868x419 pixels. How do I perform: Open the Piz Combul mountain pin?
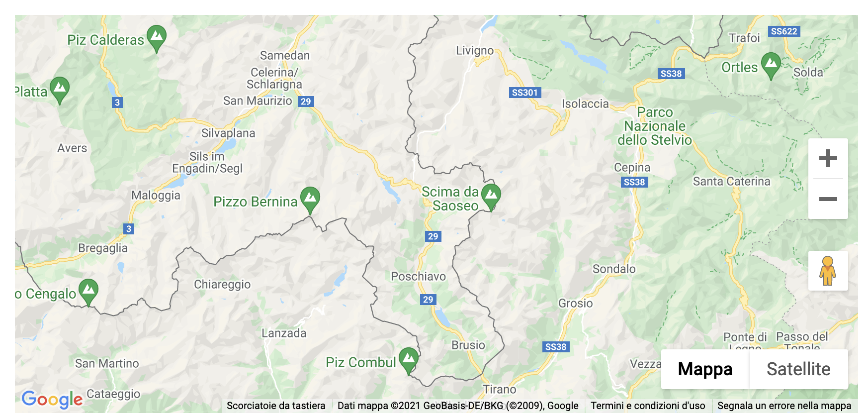tap(409, 361)
